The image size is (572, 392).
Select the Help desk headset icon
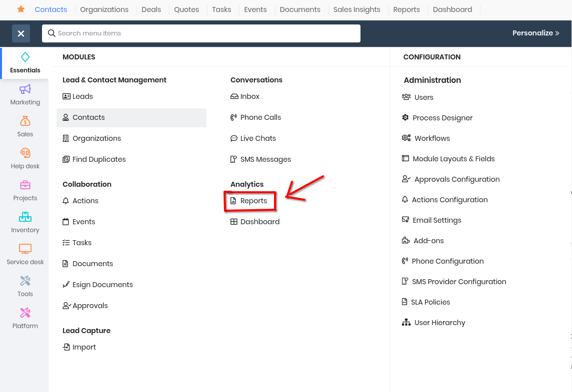(25, 153)
